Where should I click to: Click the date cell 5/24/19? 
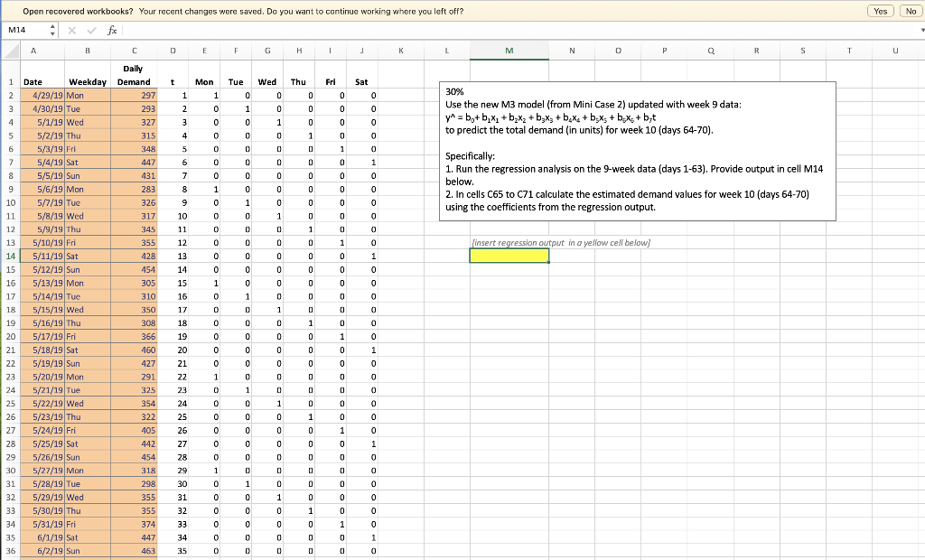(x=42, y=431)
